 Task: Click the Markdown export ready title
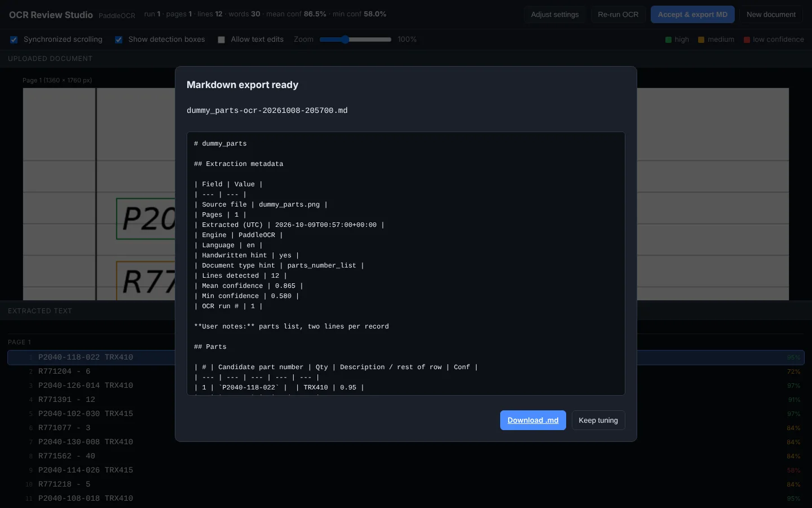[x=242, y=85]
